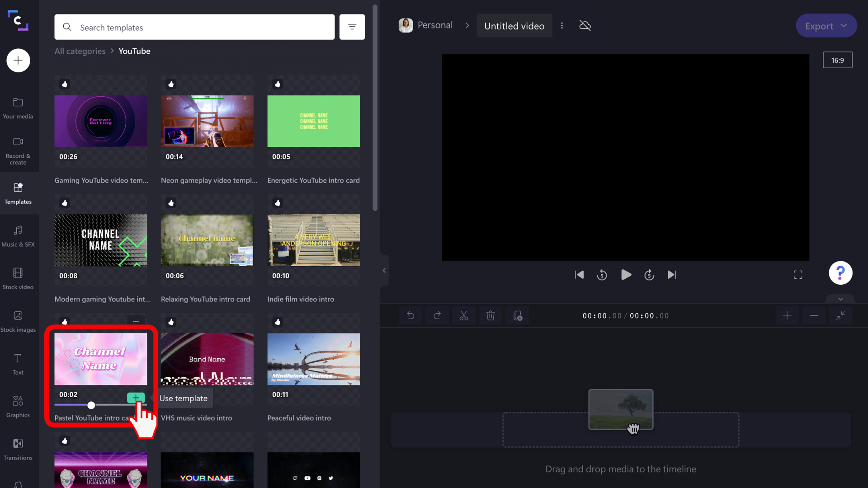This screenshot has width=868, height=488.
Task: Open Text panel in sidebar
Action: (18, 364)
